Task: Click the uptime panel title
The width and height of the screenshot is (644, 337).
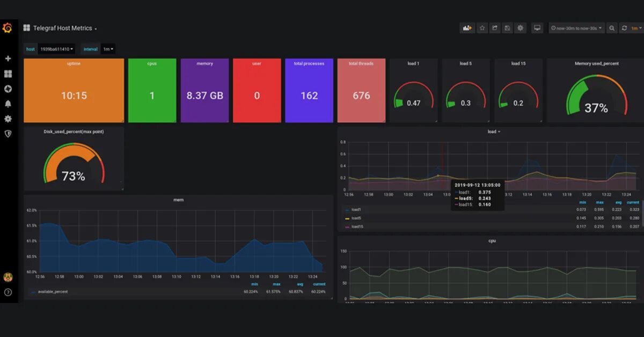Action: coord(74,63)
